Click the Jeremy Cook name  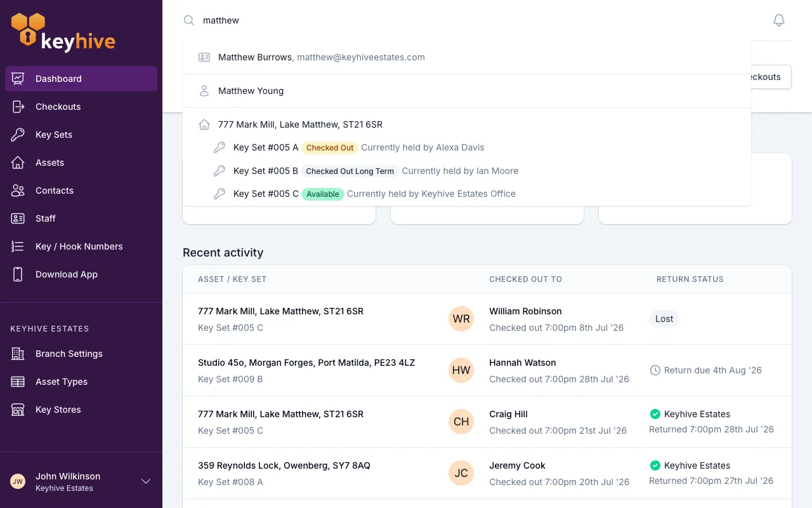pos(518,465)
